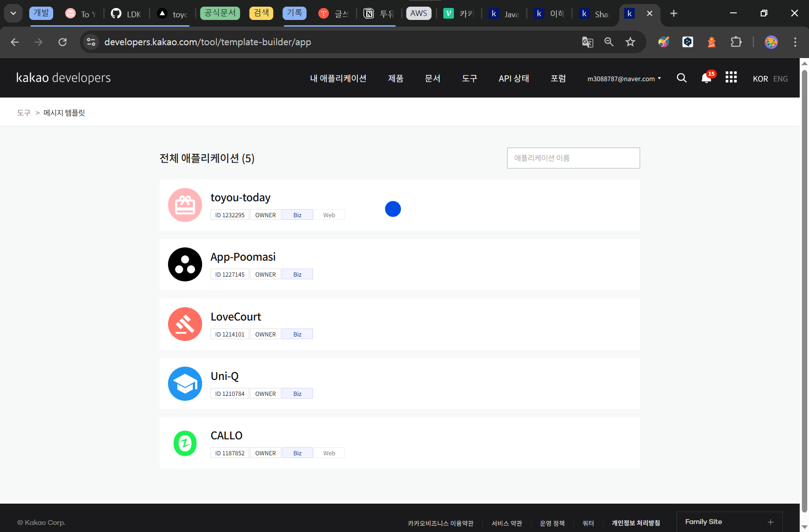Open the toyou-today app icon
The height and width of the screenshot is (532, 809).
pos(185,205)
